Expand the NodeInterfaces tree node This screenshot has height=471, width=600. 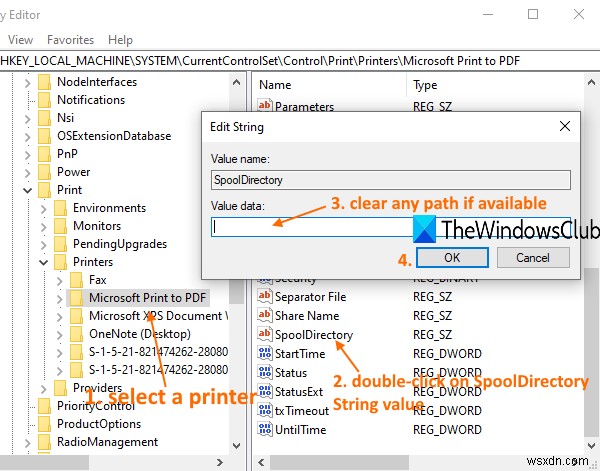pyautogui.click(x=28, y=83)
